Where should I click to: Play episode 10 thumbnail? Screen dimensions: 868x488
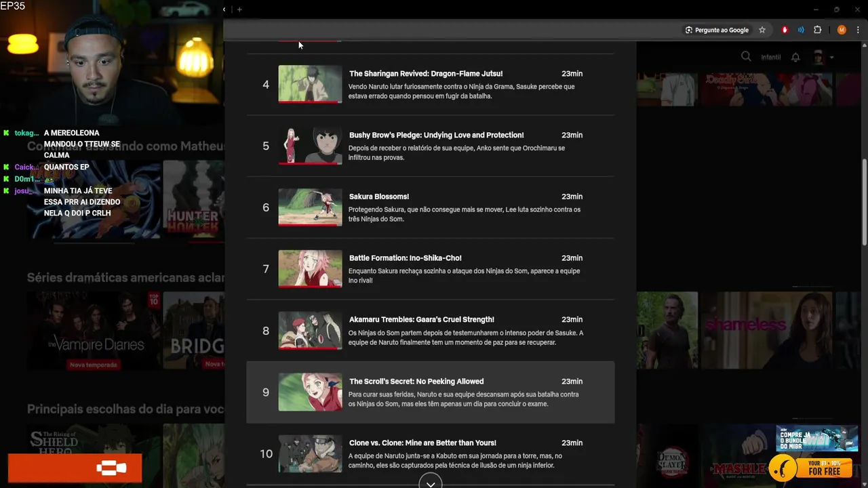[310, 454]
